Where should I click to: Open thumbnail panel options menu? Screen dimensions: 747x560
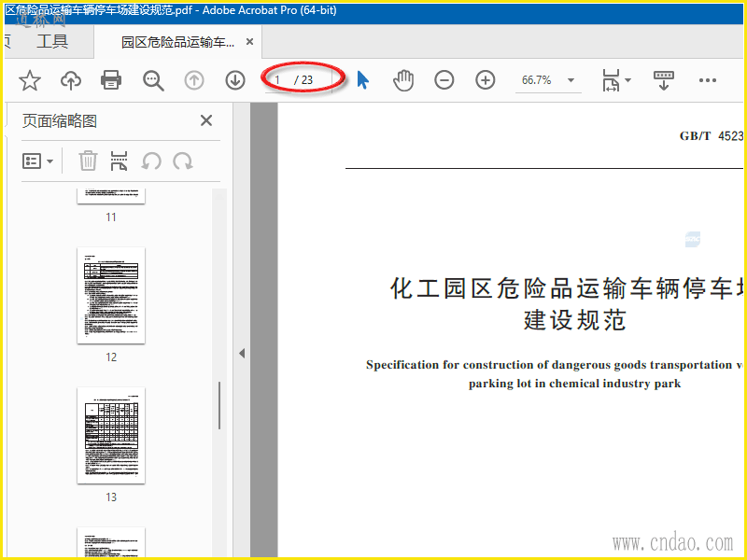click(37, 161)
